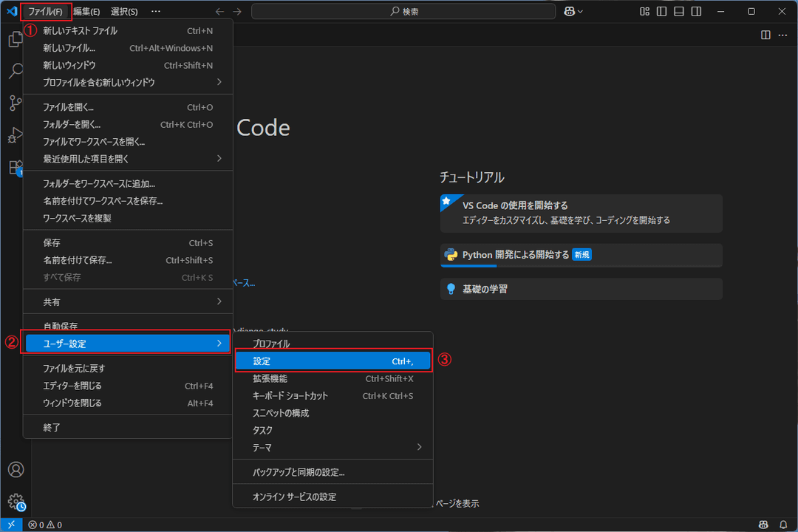Screen dimensions: 798x532
Task: Open the 基礎の学習 tutorial
Action: tap(581, 289)
